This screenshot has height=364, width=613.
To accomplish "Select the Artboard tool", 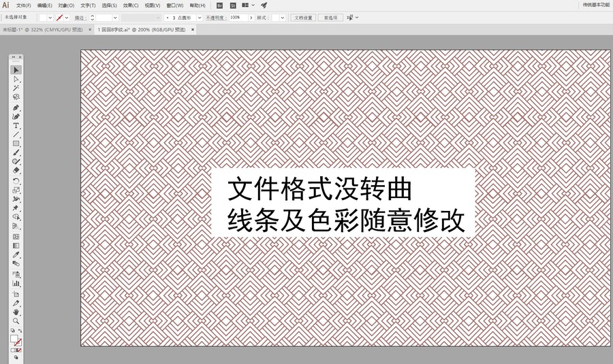I will 16,294.
